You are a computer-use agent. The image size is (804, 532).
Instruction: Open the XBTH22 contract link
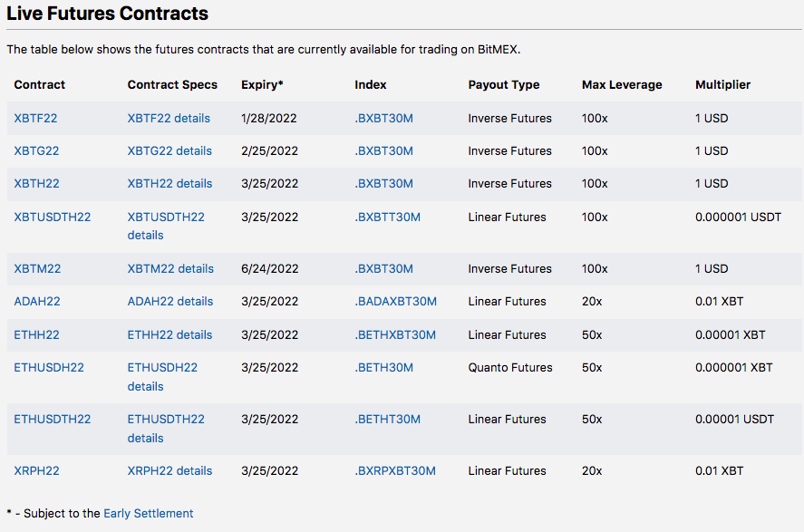tap(36, 184)
